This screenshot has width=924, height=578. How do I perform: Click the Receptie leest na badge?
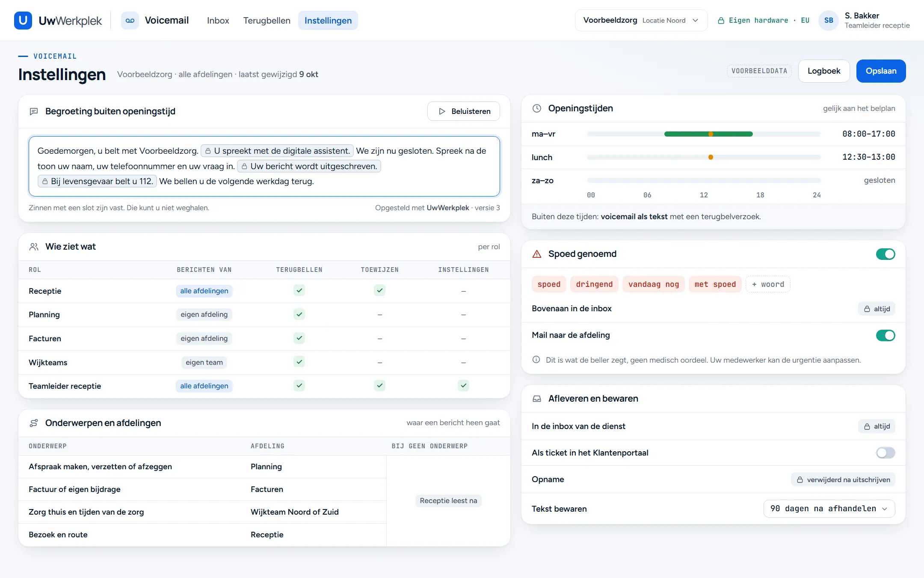tap(448, 501)
